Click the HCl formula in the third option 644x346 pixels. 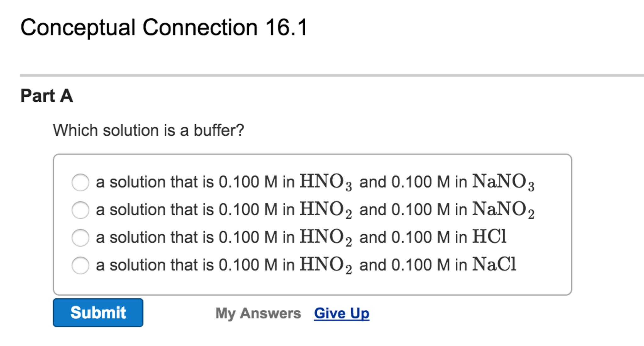pyautogui.click(x=489, y=237)
